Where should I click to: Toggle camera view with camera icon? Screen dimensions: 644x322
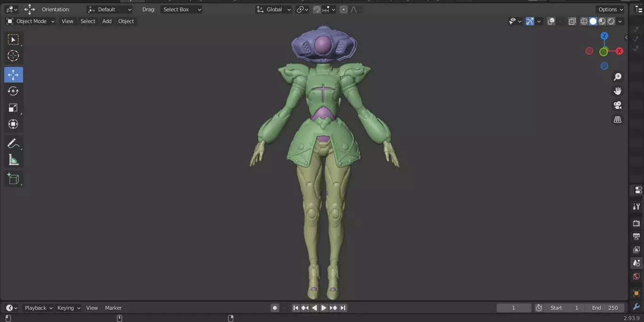click(x=618, y=105)
